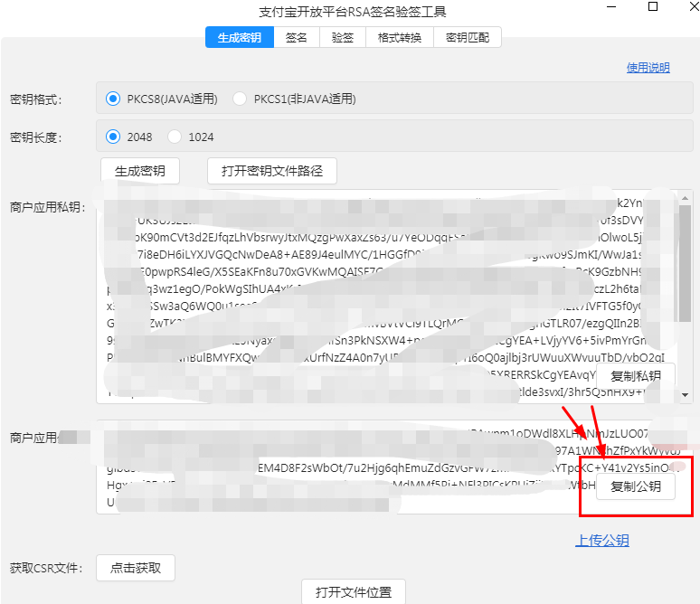Open the 密钥匹配 tab
Viewport: 700px width, 604px height.
point(468,37)
